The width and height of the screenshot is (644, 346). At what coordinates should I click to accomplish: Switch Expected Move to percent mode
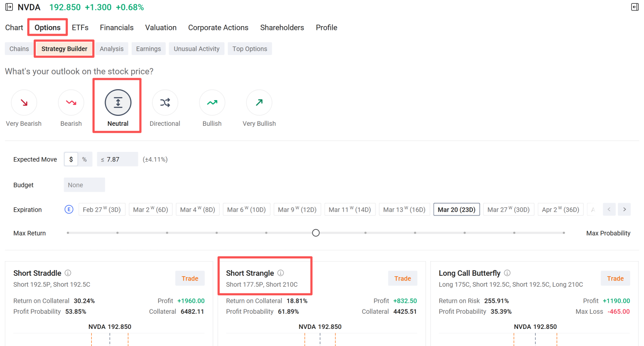[85, 159]
